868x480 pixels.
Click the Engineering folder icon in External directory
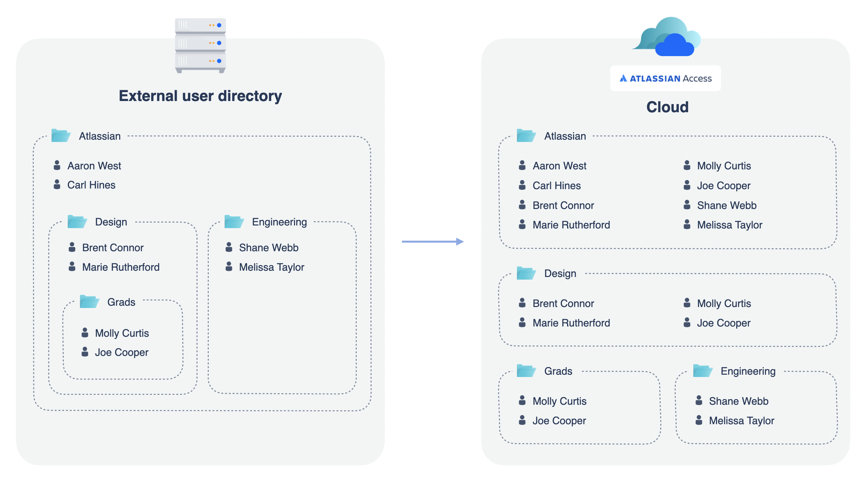pyautogui.click(x=234, y=222)
